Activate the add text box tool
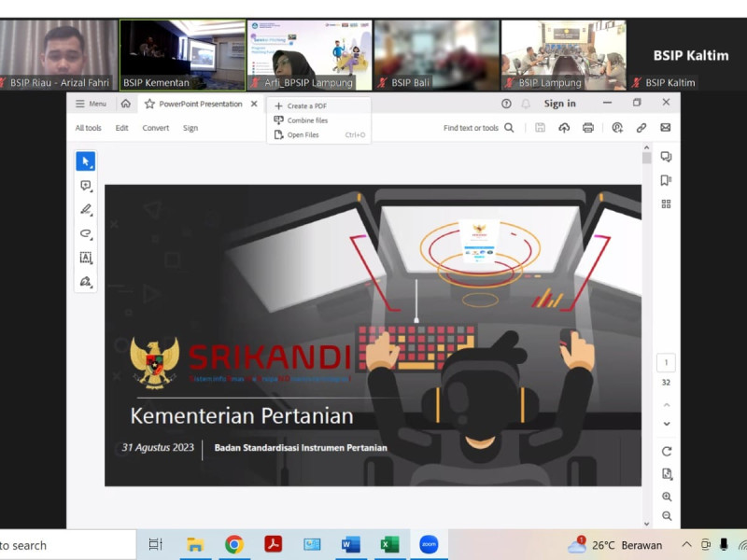The image size is (747, 560). [86, 258]
